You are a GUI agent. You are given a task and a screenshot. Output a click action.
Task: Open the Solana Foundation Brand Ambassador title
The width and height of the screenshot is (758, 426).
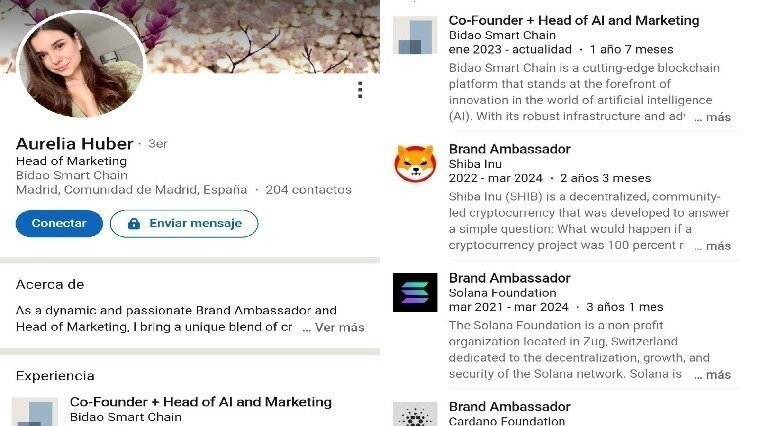pos(509,278)
